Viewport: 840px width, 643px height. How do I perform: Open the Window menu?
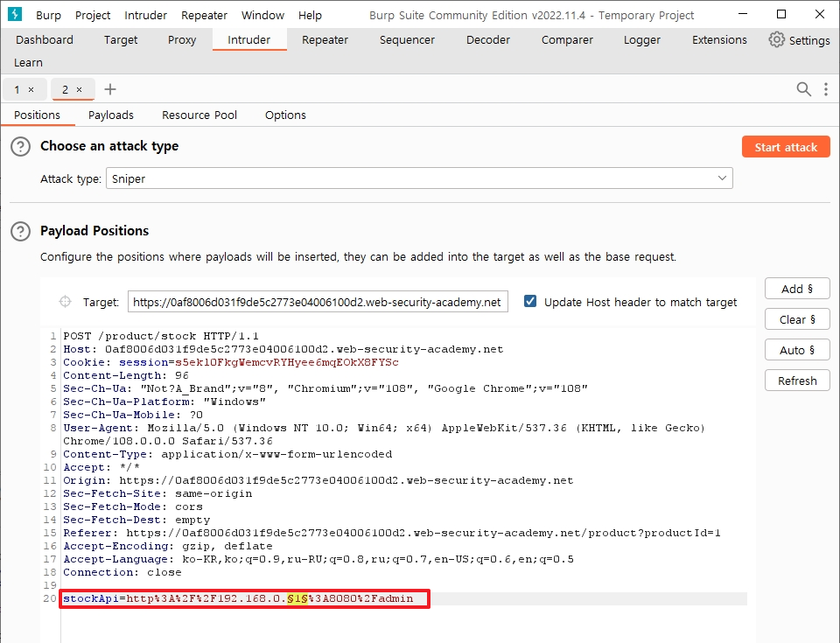[262, 15]
